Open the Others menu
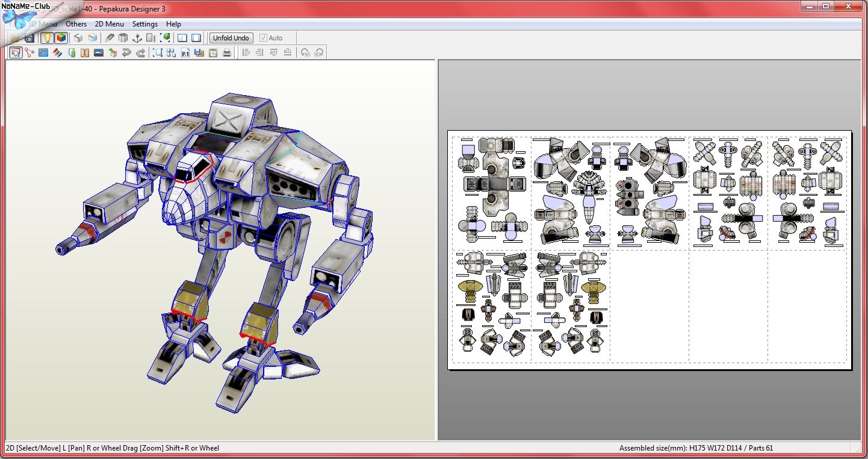 click(76, 24)
